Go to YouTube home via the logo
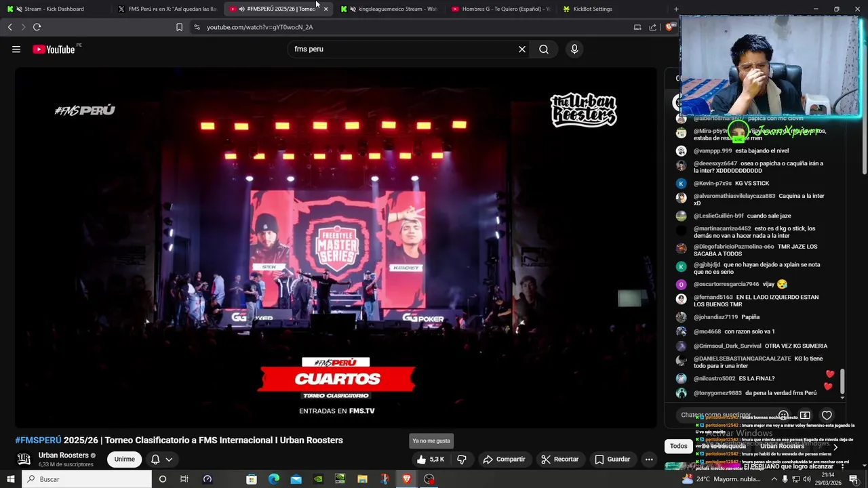Image resolution: width=868 pixels, height=488 pixels. (x=54, y=49)
